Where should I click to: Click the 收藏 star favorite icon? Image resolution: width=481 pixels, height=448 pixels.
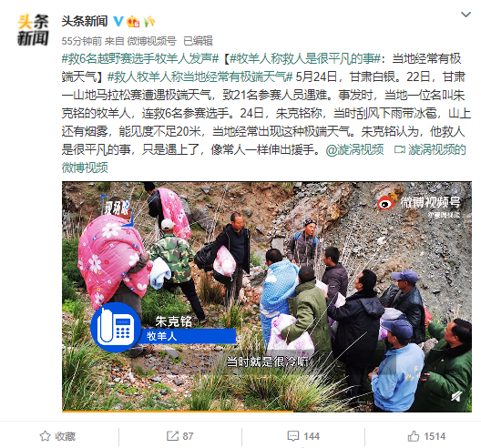pos(46,436)
